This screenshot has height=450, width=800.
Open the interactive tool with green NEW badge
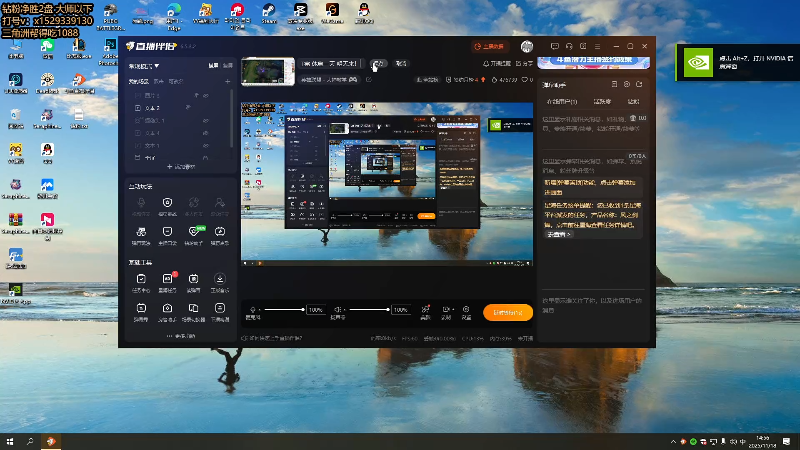[193, 232]
